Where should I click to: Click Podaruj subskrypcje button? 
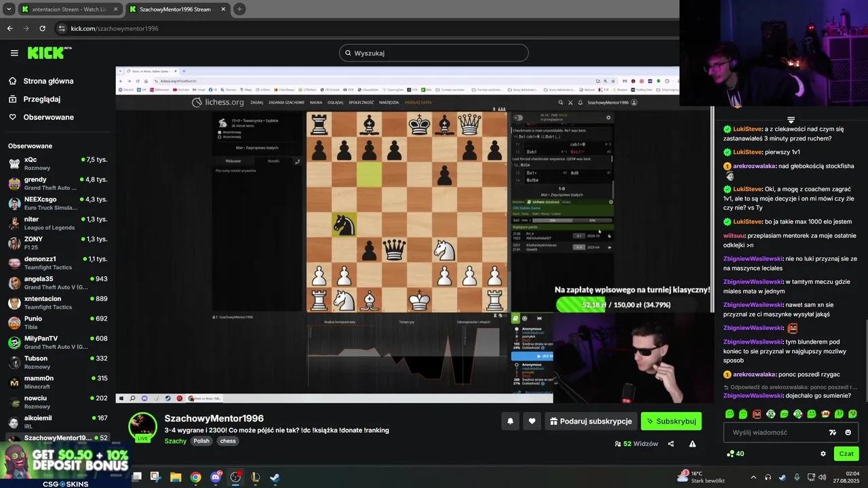[x=591, y=421]
